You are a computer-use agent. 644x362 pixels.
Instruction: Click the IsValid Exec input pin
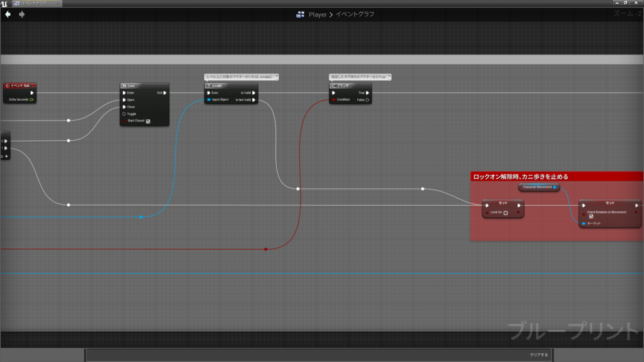point(209,93)
